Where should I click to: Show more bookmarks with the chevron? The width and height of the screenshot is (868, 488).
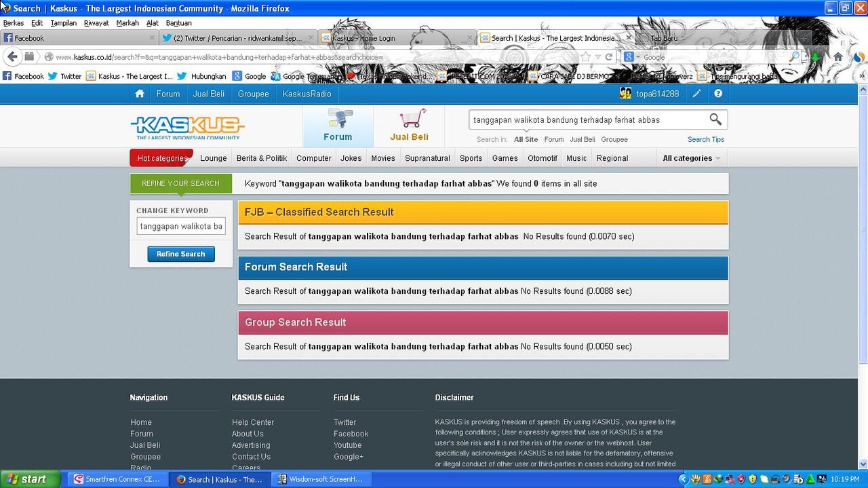coord(861,76)
